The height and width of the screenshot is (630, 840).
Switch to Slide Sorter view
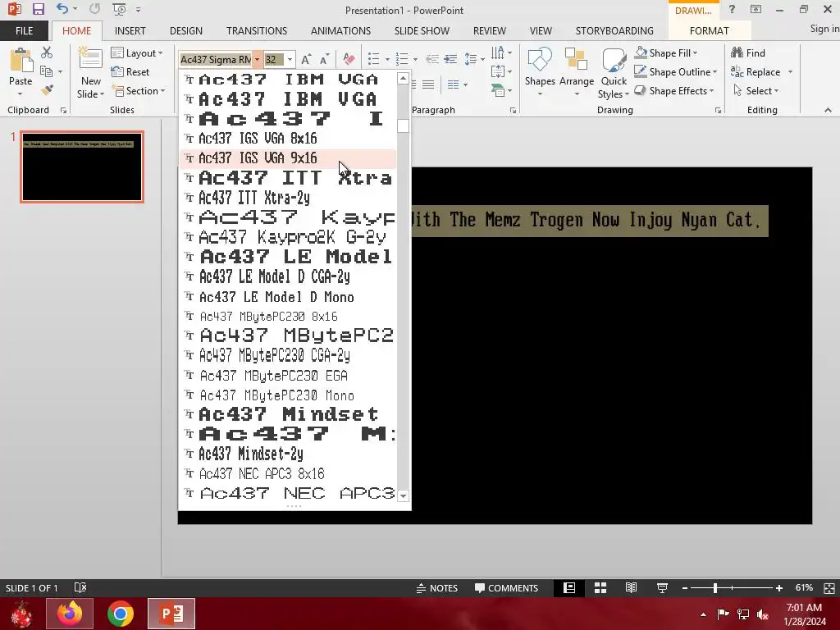(600, 587)
